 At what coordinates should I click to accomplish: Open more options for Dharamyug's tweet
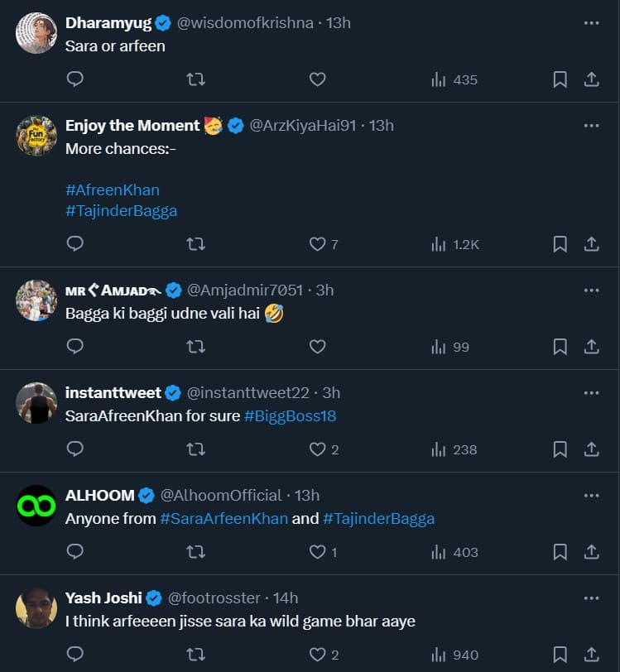(x=591, y=23)
